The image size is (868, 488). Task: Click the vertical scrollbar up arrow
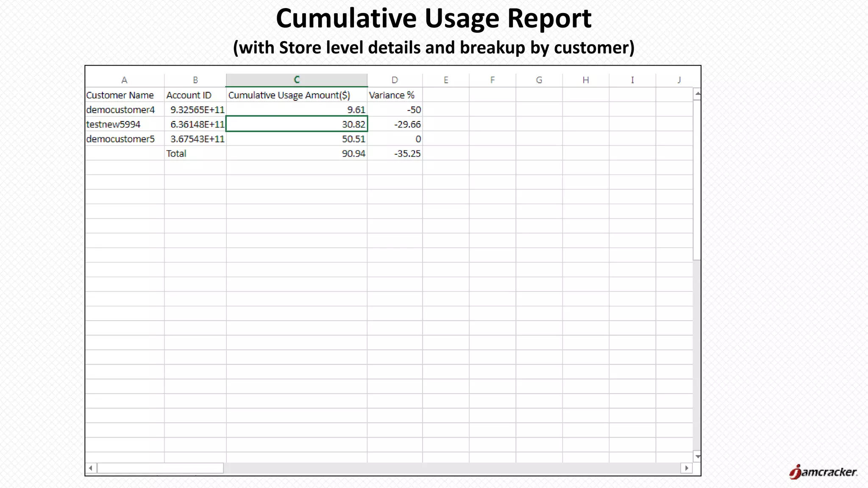[x=697, y=93]
